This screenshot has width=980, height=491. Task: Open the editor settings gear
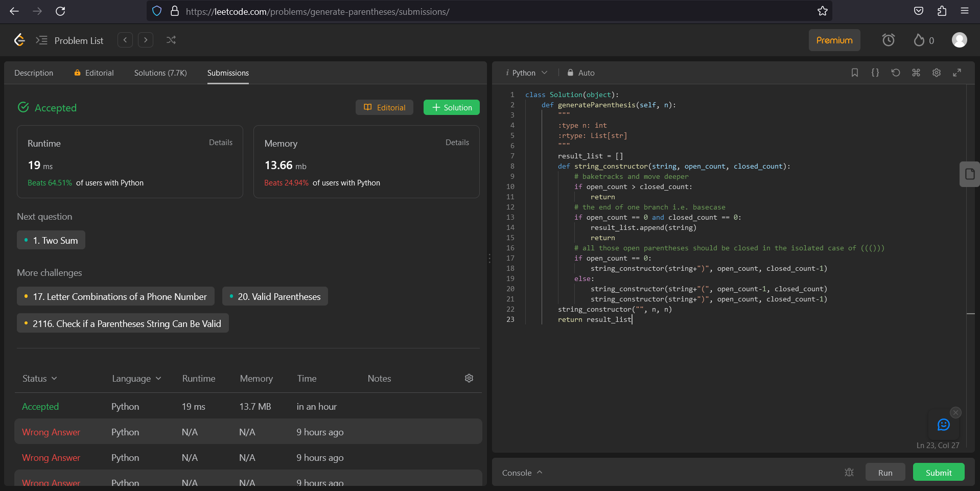[936, 73]
